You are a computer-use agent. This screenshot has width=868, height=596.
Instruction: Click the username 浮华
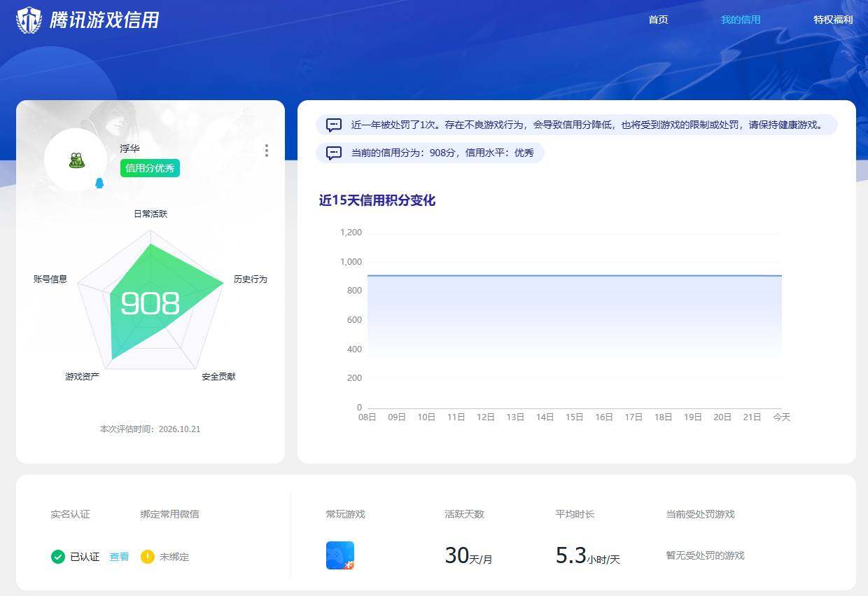(129, 148)
